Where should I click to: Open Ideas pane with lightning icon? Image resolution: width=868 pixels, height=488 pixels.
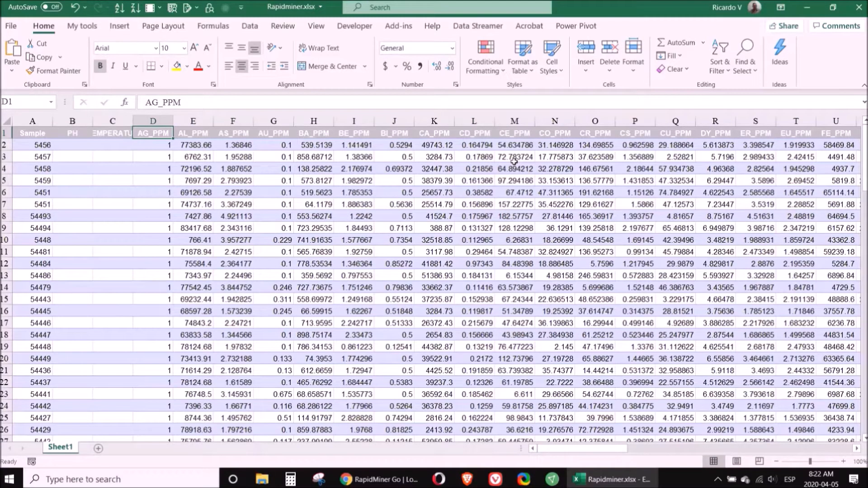pos(779,52)
